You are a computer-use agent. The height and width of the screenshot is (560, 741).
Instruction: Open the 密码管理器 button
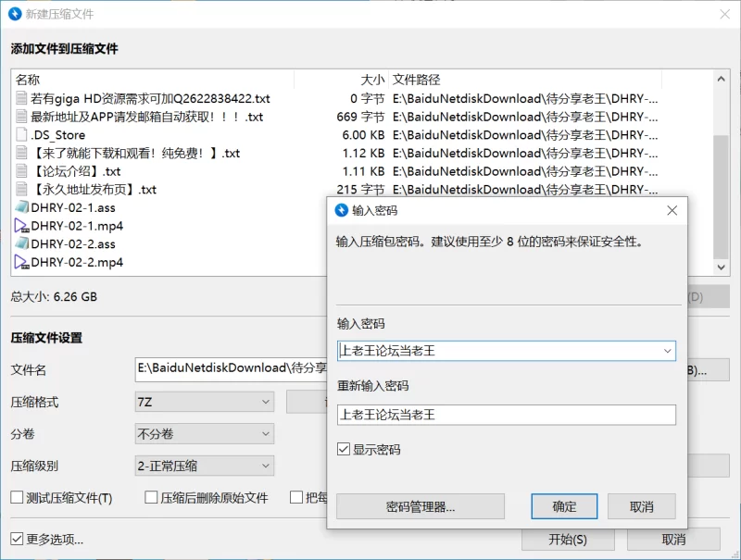click(421, 506)
